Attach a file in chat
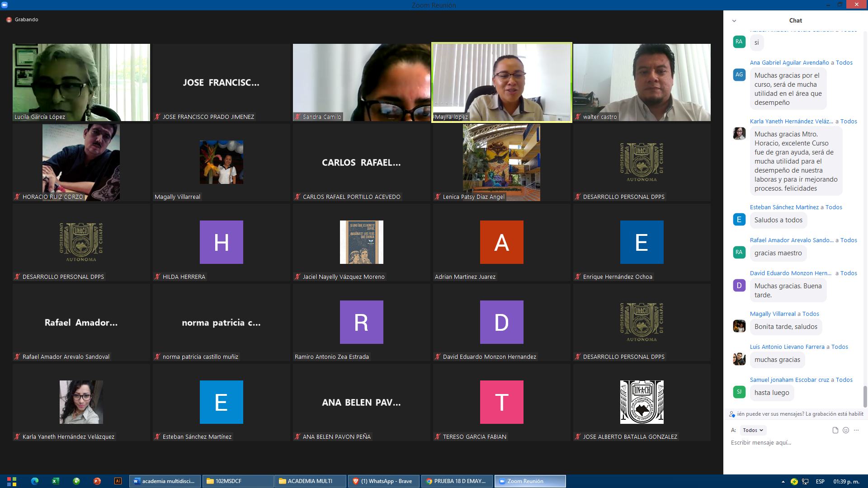This screenshot has width=868, height=488. click(x=835, y=430)
